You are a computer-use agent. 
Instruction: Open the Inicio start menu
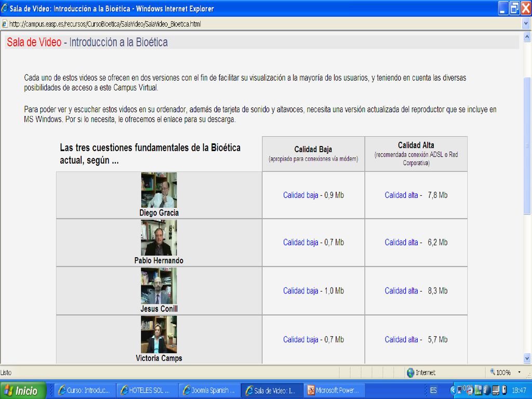click(x=23, y=391)
